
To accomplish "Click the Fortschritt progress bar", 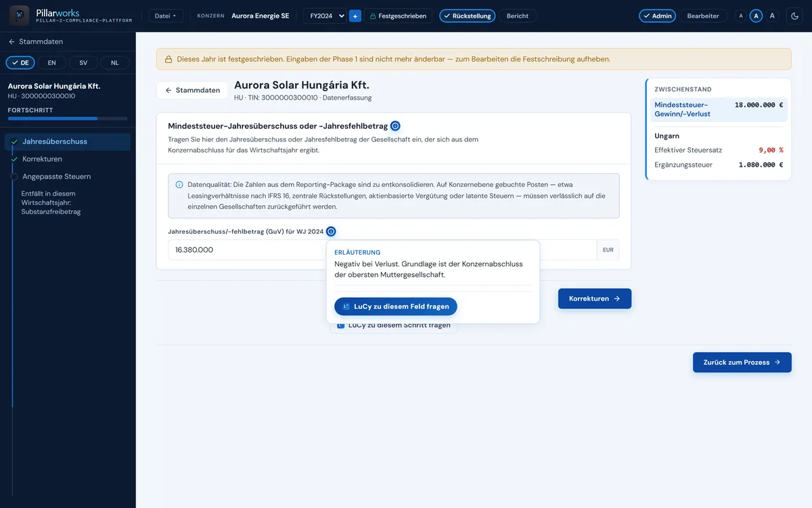I will coord(68,119).
